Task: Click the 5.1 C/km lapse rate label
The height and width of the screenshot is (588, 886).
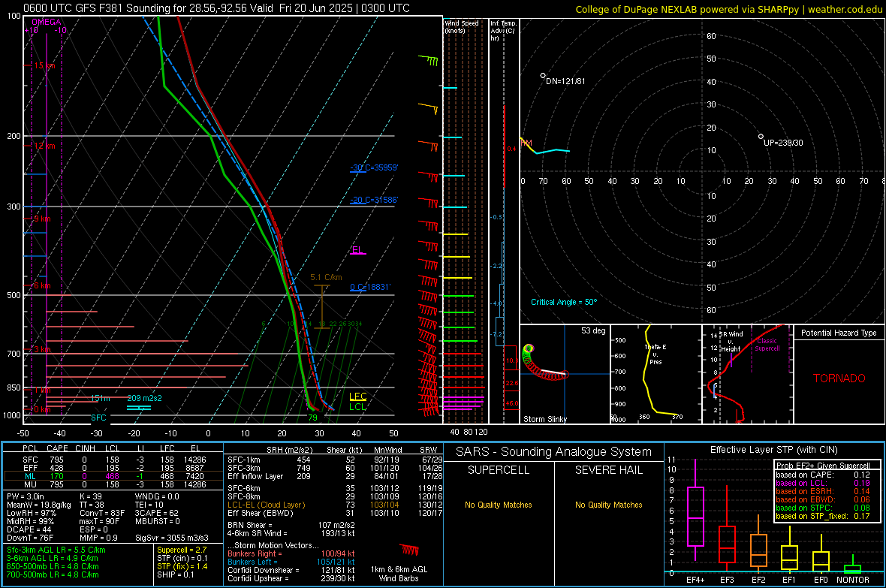Action: (x=326, y=277)
